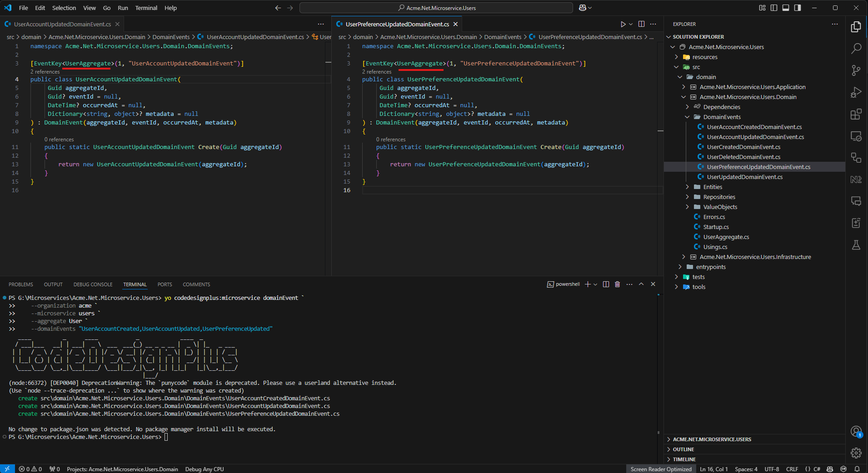Open the Extensions view

coord(856,114)
